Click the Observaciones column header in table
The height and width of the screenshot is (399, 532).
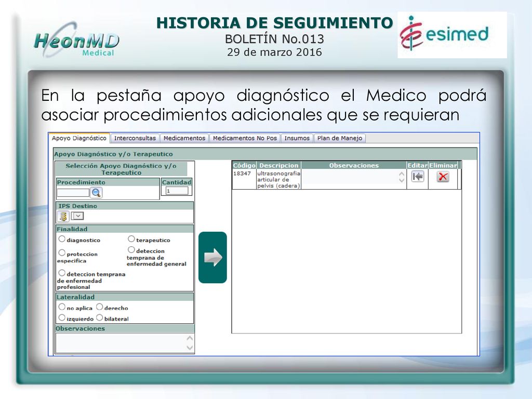pos(354,165)
